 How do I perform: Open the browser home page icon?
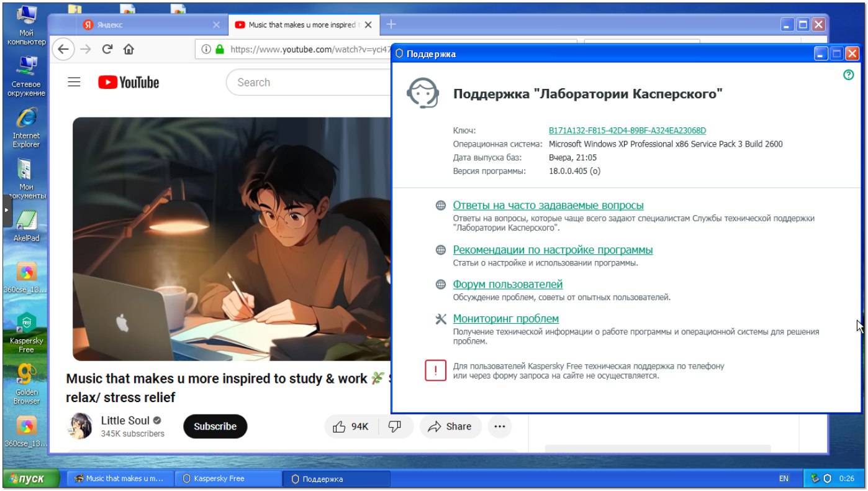[129, 49]
